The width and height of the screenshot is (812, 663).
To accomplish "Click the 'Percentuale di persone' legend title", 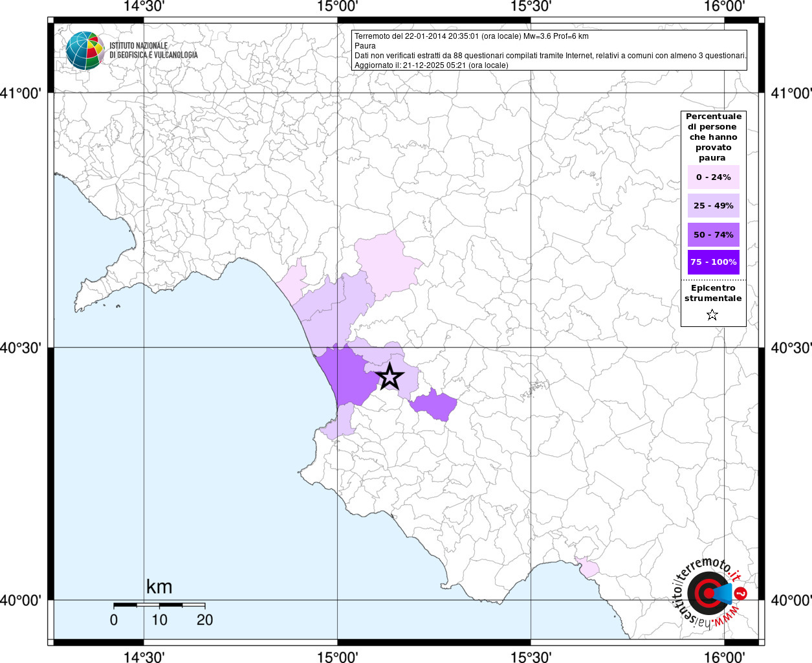I will [x=714, y=137].
